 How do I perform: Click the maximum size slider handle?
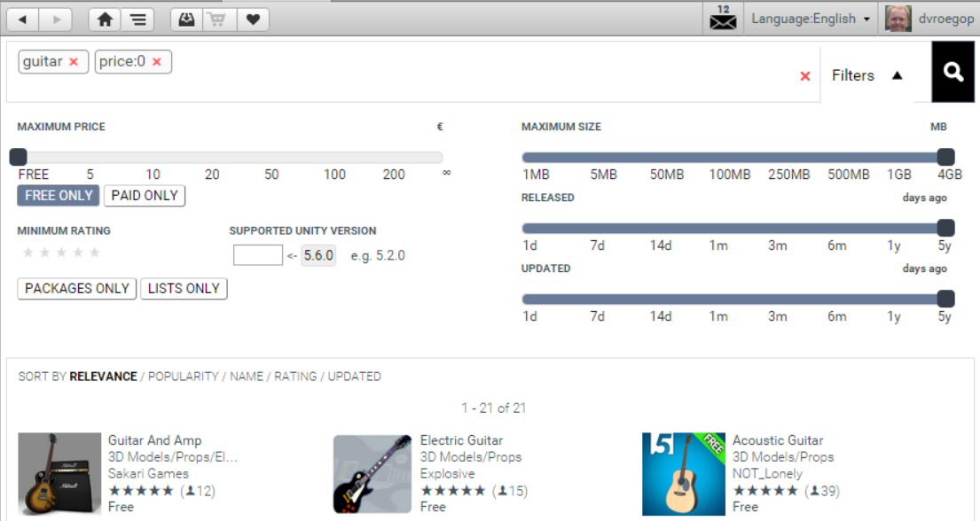pos(946,157)
